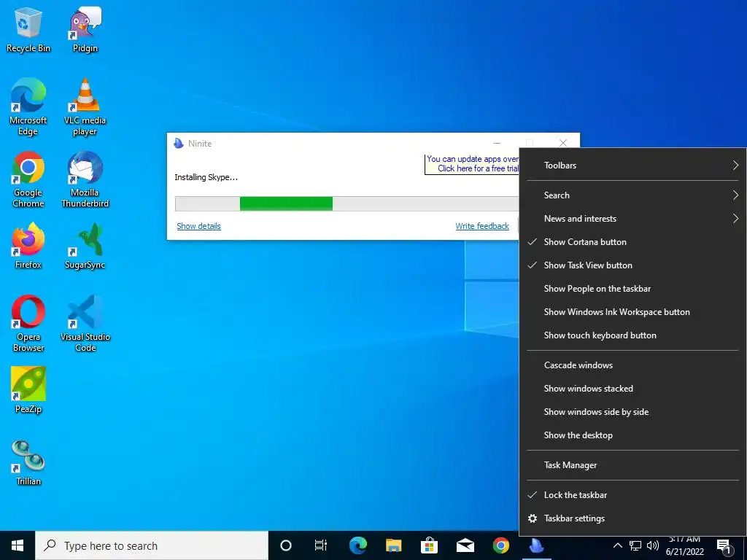
Task: Select the PeaZip desktop shortcut
Action: [28, 391]
